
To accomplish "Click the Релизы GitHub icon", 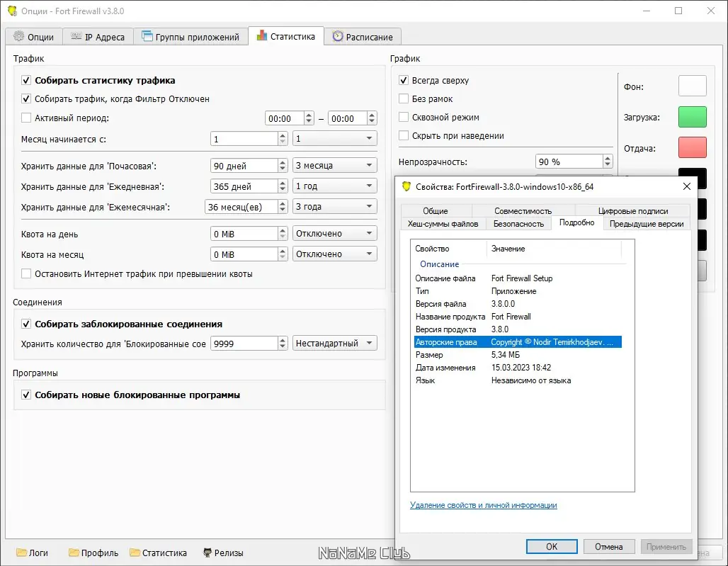I will coord(207,553).
